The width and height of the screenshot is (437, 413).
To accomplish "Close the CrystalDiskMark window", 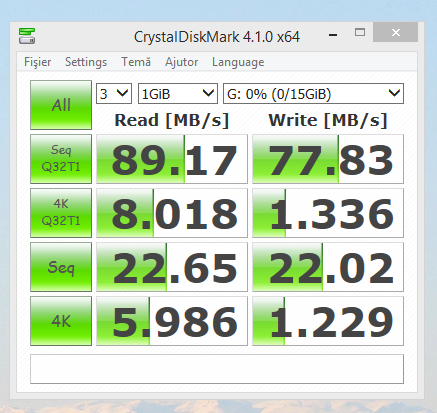I will [396, 32].
